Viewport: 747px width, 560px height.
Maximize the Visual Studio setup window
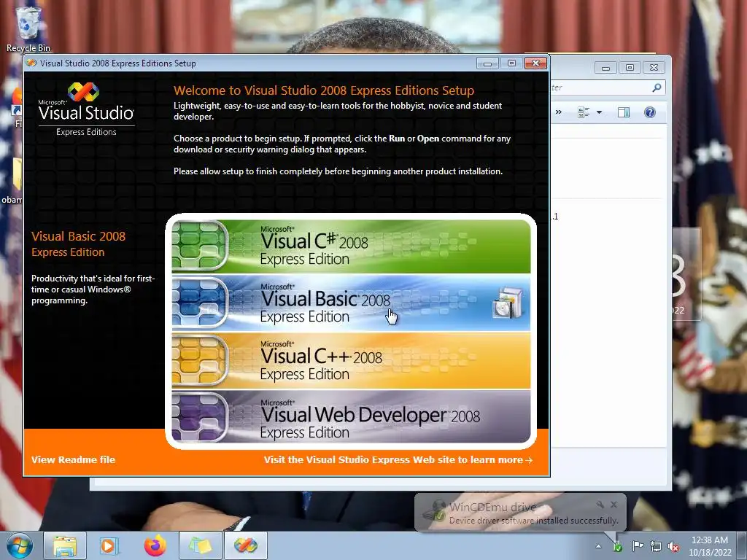tap(511, 63)
